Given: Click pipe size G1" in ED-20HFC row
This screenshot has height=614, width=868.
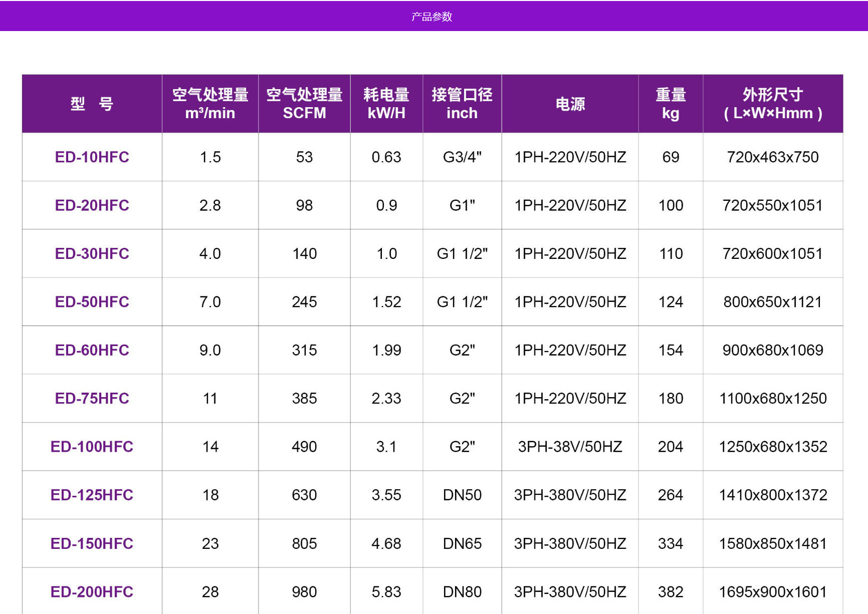Looking at the screenshot, I should click(462, 205).
